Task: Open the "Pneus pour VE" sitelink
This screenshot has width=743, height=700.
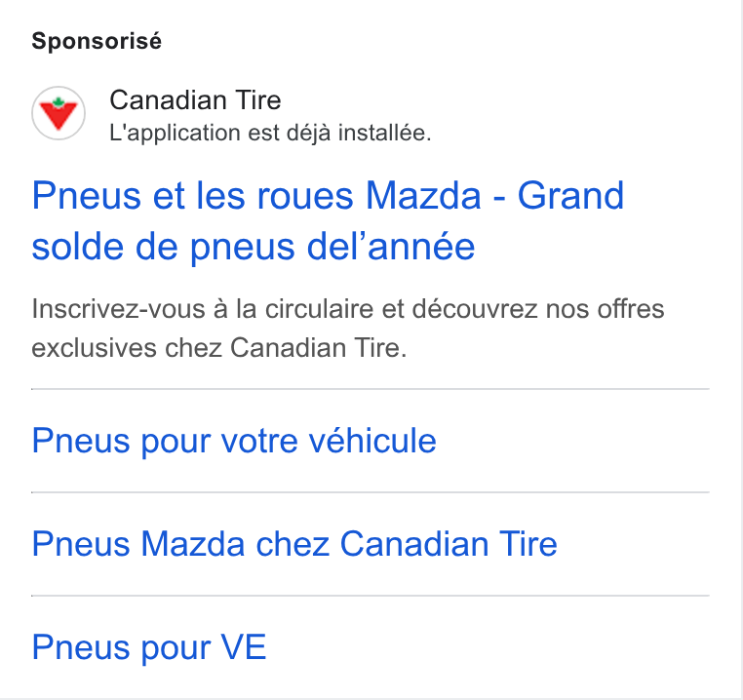Action: [149, 647]
